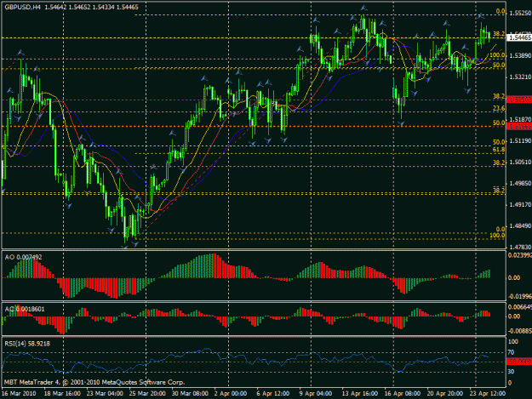Select the 9 Apr 04:00 time label

click(x=315, y=394)
